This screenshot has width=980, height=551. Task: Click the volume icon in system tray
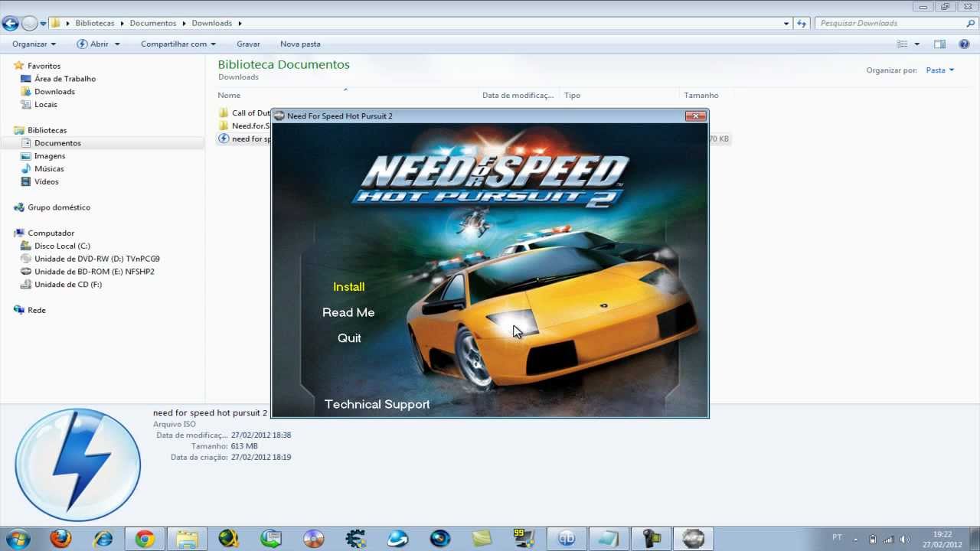905,539
